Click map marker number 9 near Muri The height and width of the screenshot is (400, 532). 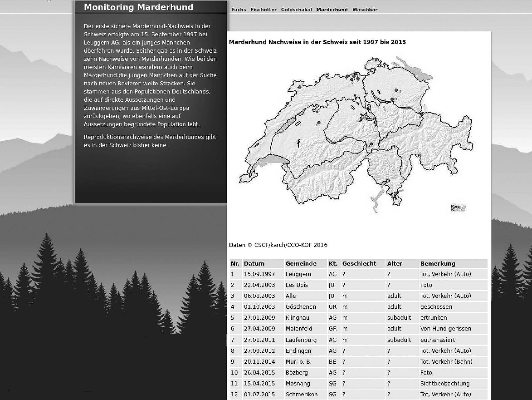click(x=319, y=123)
